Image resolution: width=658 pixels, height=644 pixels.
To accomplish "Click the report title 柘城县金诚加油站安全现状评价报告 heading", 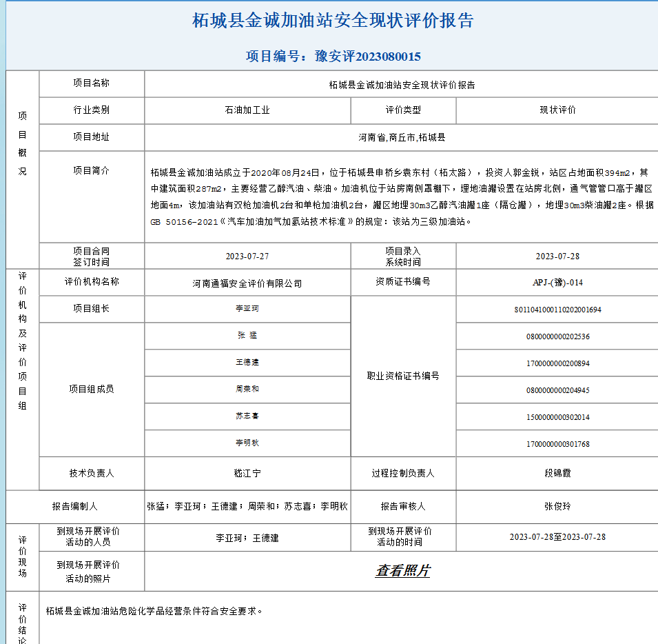I will (x=333, y=21).
